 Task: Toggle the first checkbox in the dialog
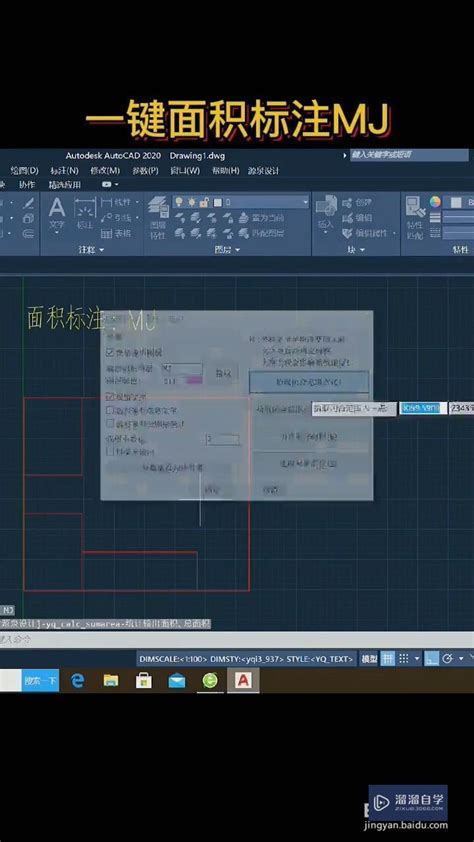pos(111,353)
